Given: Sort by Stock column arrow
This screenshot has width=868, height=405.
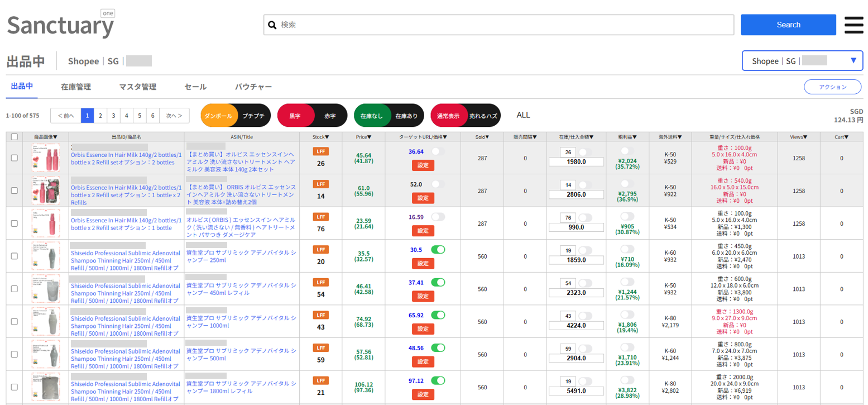Looking at the screenshot, I should [320, 136].
